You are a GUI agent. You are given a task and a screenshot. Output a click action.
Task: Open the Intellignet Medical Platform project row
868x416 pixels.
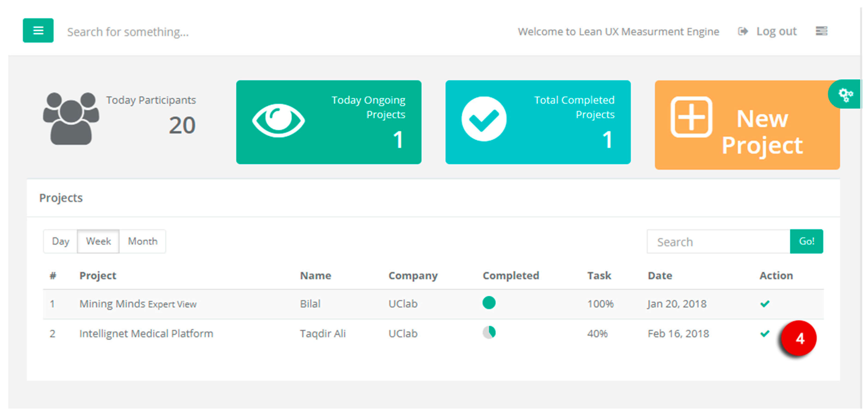pyautogui.click(x=146, y=334)
